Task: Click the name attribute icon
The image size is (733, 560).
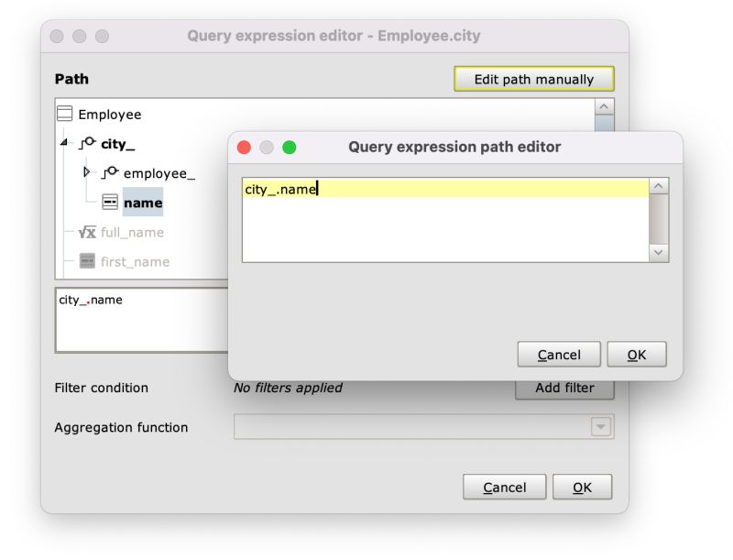Action: point(110,202)
